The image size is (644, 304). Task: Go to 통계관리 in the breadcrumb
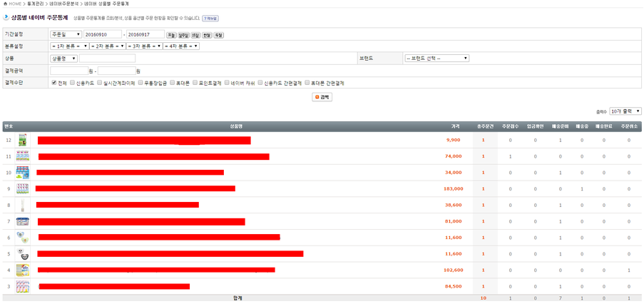pyautogui.click(x=34, y=4)
